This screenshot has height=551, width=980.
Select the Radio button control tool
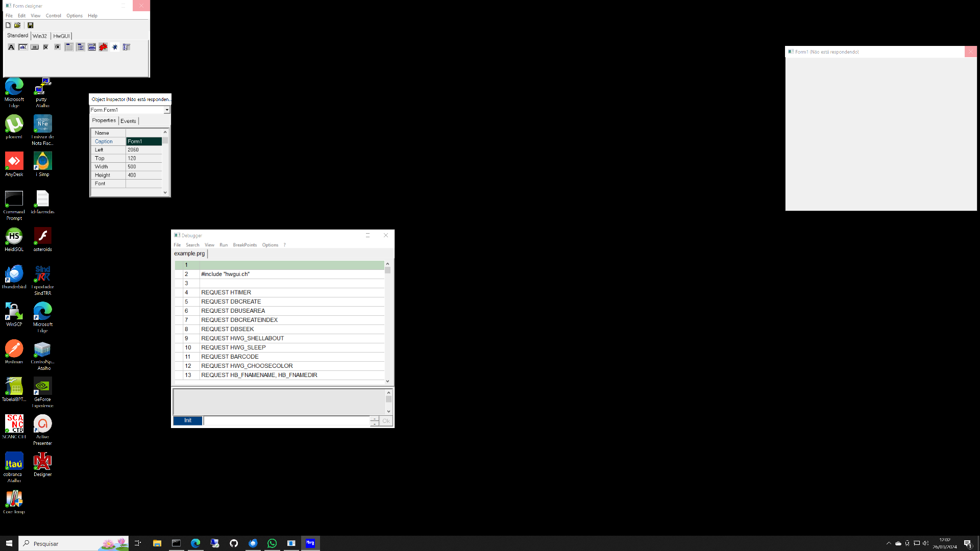(x=58, y=47)
